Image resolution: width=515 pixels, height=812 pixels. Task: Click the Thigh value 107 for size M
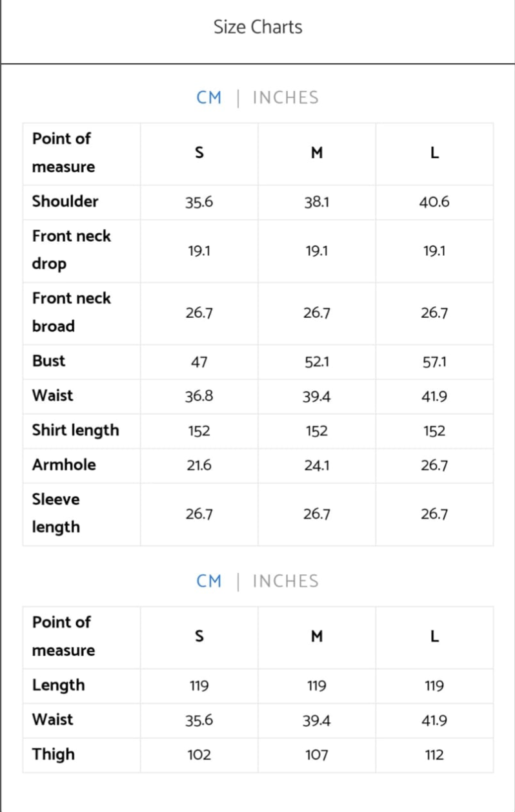(x=316, y=755)
